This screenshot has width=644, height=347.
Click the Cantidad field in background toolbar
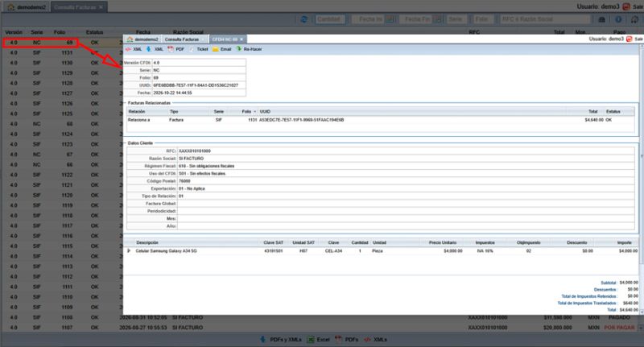(x=330, y=19)
